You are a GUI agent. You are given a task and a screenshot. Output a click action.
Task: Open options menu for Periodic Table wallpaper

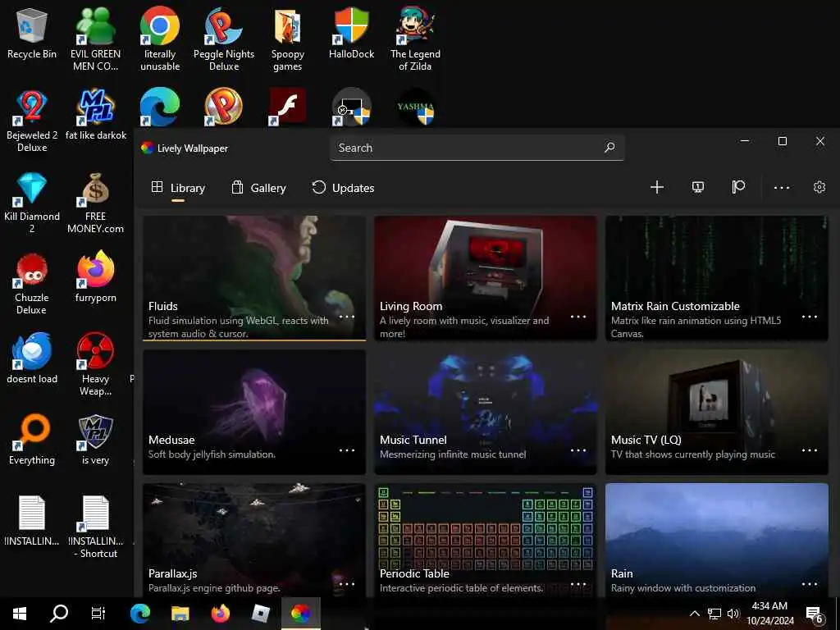pos(578,583)
